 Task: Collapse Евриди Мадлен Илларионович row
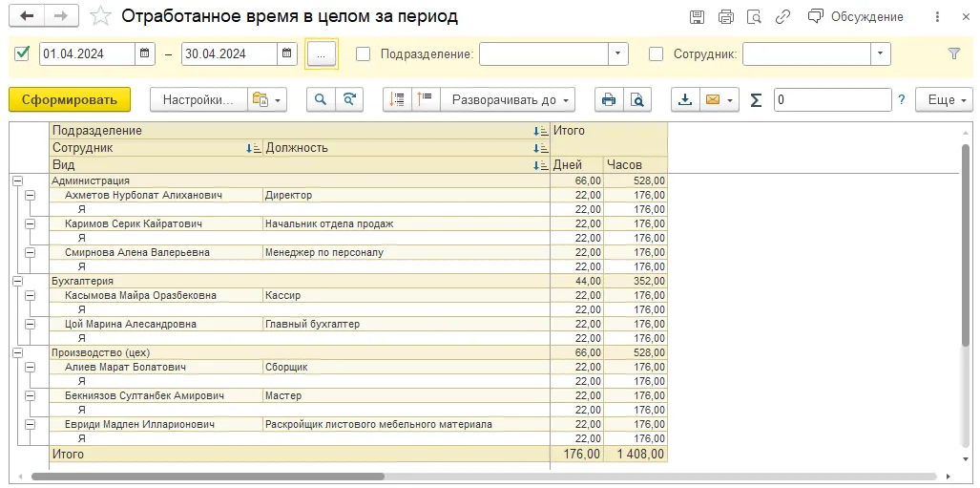coord(30,424)
